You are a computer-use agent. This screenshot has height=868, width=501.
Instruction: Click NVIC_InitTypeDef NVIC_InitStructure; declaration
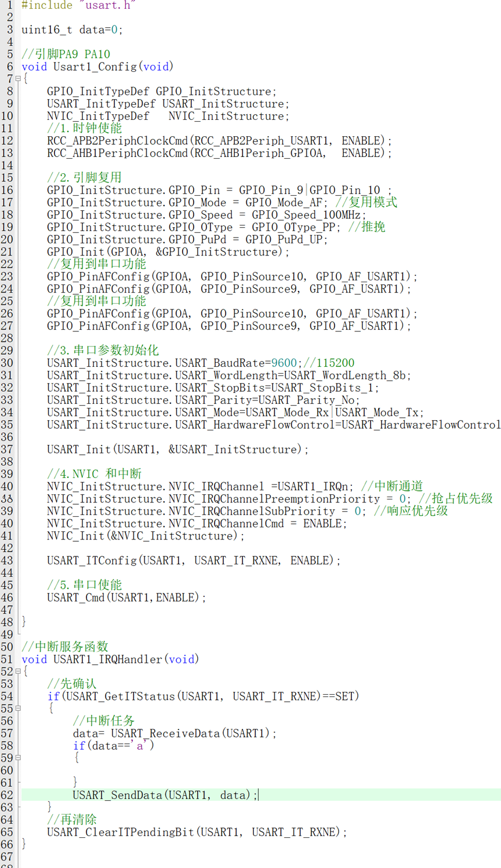(168, 116)
